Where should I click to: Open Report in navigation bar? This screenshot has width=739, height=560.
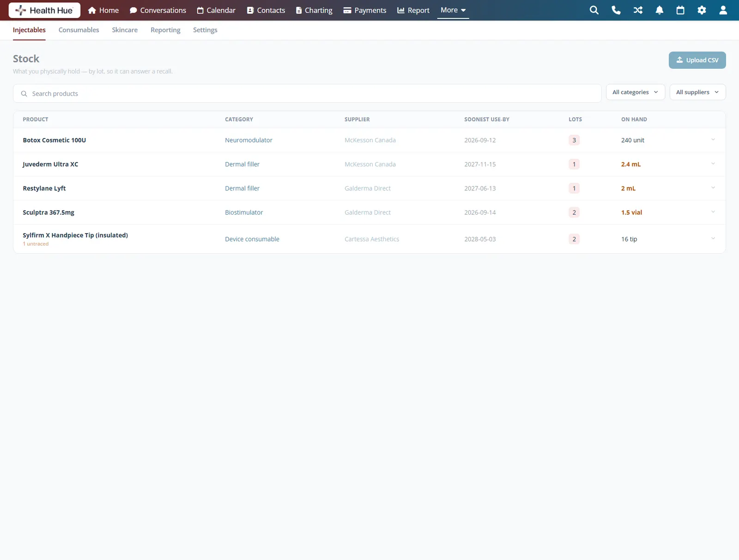413,10
